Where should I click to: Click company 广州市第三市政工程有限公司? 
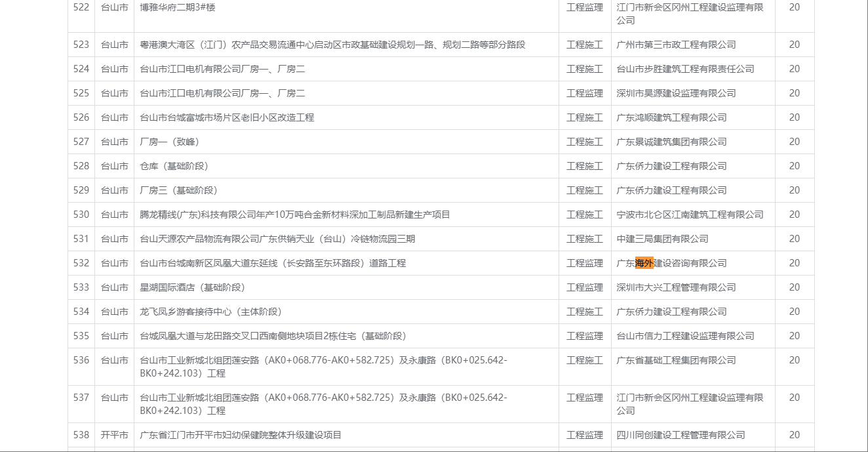coord(676,45)
